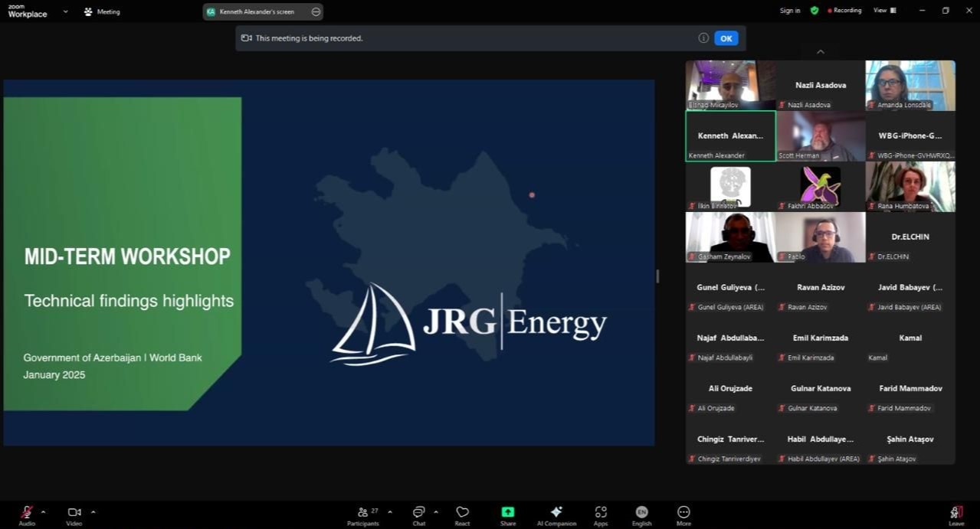The width and height of the screenshot is (980, 529).
Task: Open English language interpretation
Action: [x=641, y=514]
